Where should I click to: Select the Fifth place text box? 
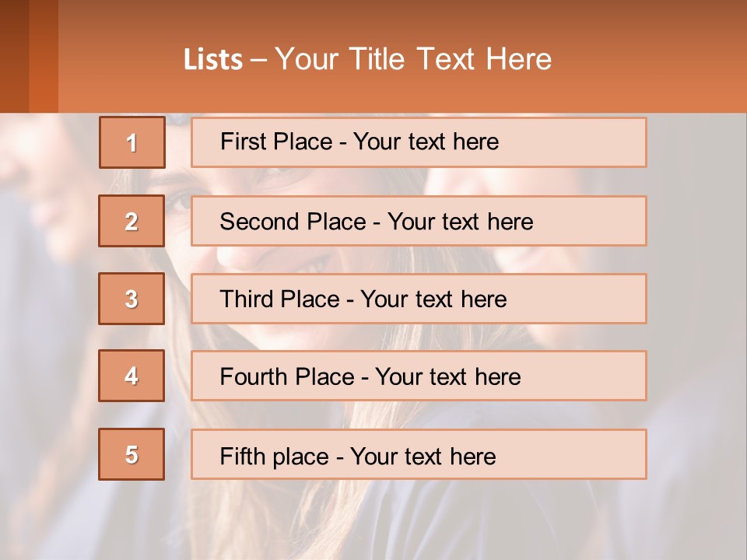[x=419, y=454]
